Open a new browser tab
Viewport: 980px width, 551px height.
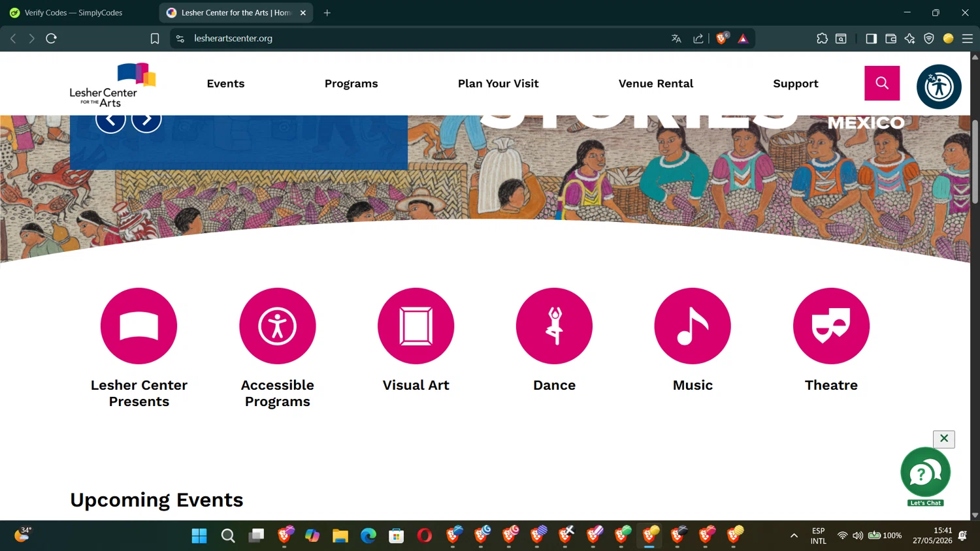point(327,12)
